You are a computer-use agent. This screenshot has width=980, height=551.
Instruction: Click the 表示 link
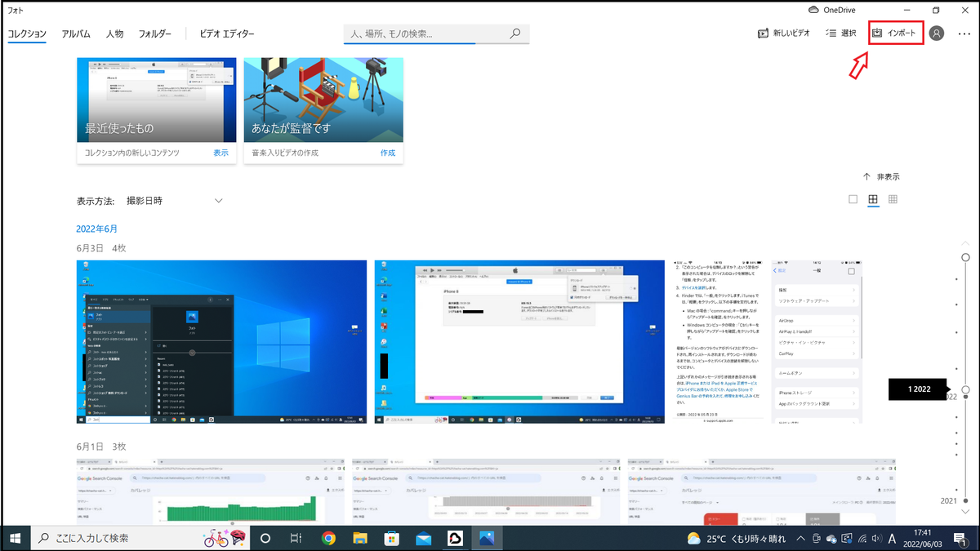[x=220, y=153]
